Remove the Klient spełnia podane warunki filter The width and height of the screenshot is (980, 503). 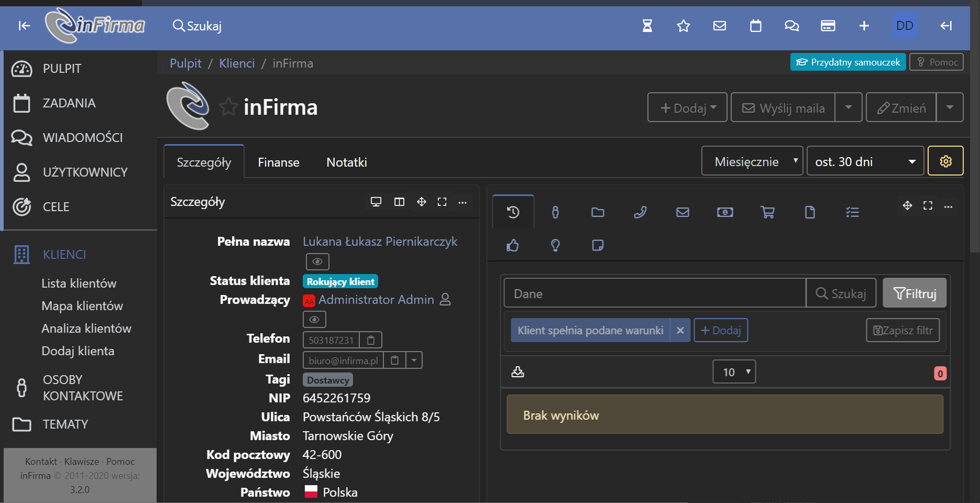[680, 330]
